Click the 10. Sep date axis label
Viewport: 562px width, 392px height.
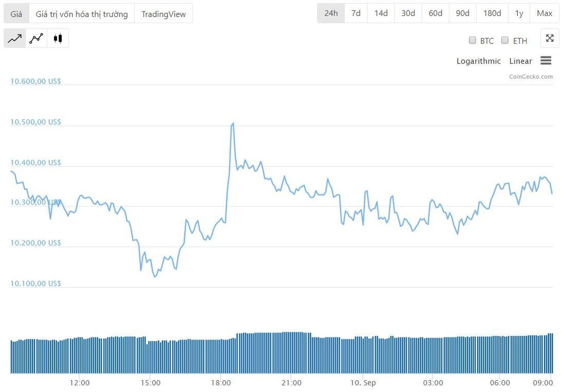[362, 383]
